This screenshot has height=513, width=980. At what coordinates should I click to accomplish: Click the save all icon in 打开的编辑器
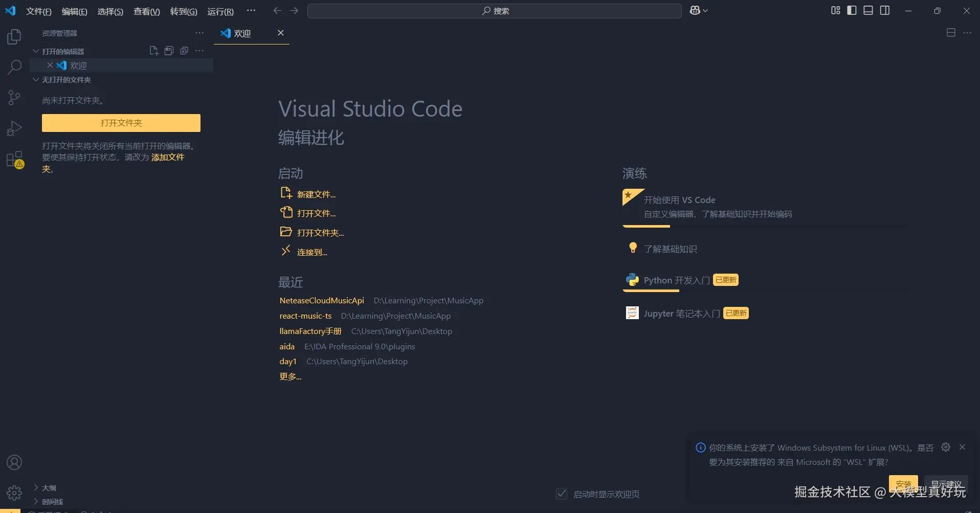(169, 51)
